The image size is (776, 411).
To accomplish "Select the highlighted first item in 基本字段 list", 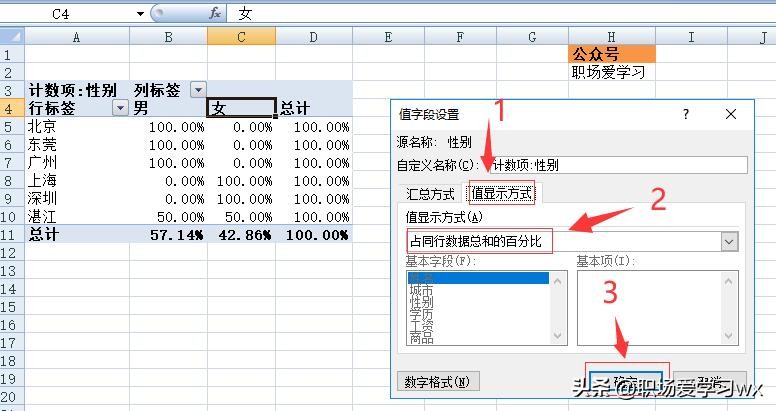I will [x=479, y=278].
